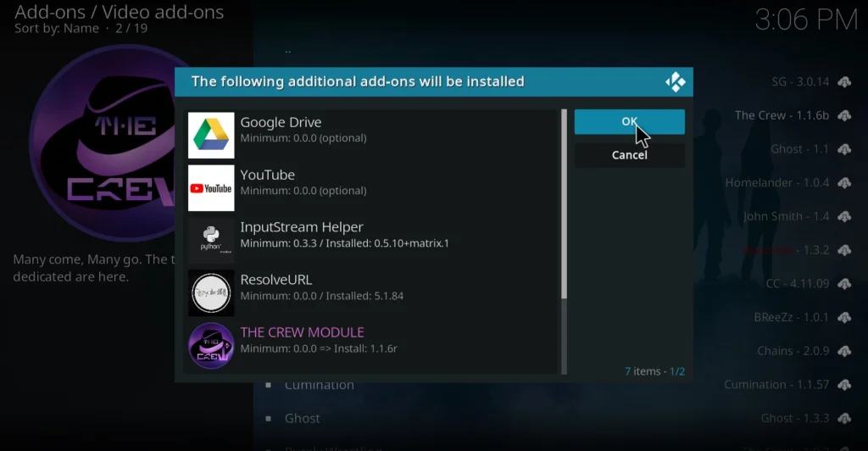Screen dimensions: 868x451
Task: Click the cloud icon beside Ghost - 1.1
Action: 844,150
